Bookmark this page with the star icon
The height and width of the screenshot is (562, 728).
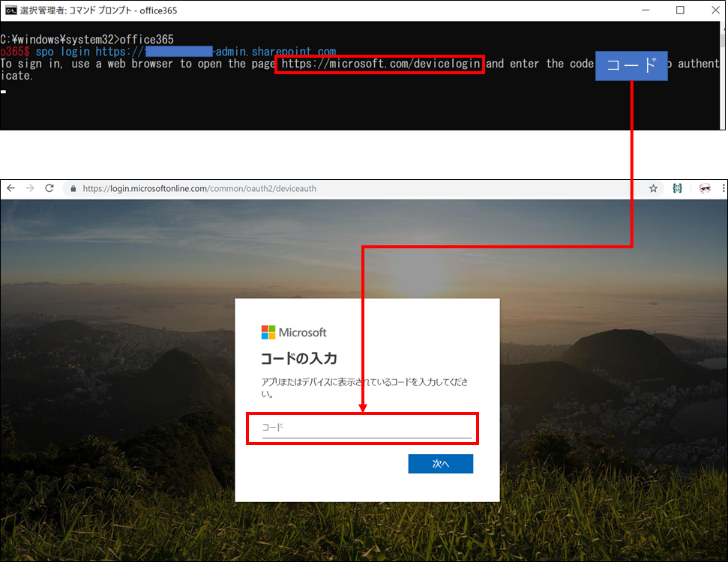653,188
